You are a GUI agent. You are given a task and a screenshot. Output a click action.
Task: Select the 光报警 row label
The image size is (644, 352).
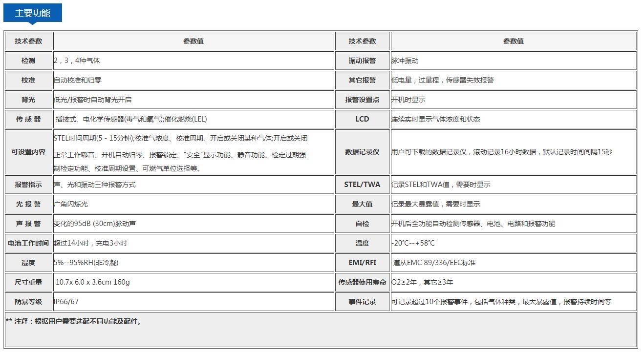(x=27, y=204)
